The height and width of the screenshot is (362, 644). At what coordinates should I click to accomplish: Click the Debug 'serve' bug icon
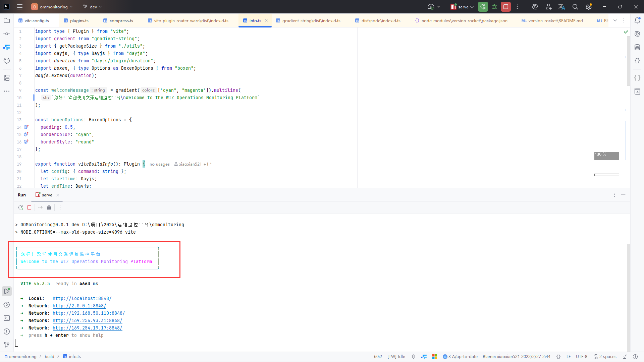(x=494, y=7)
